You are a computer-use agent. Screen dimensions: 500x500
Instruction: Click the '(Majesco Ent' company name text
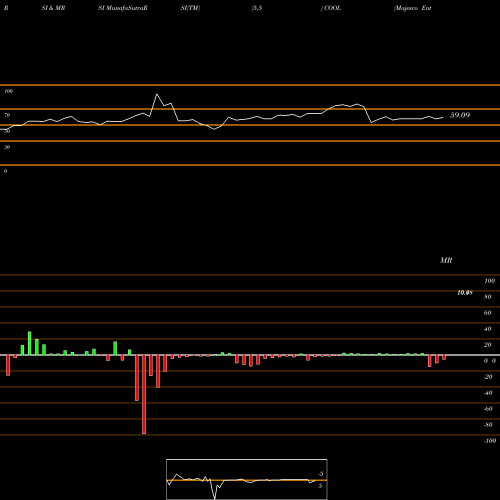point(413,8)
